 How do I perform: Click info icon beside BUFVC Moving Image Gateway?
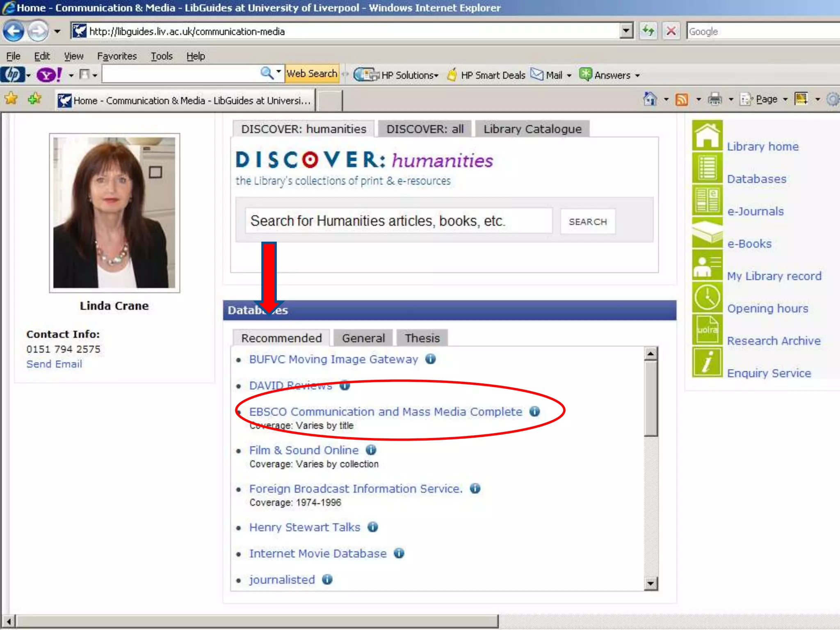pos(430,359)
